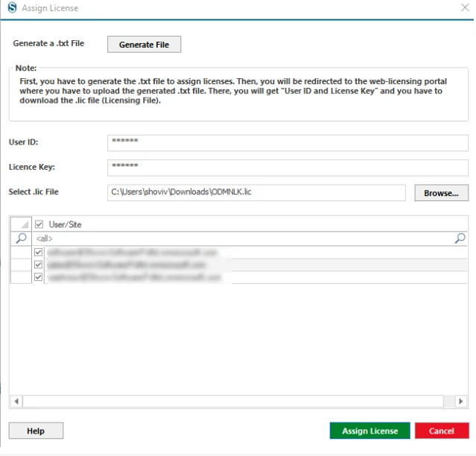Click the green Assign License button
The width and height of the screenshot is (476, 456).
pyautogui.click(x=369, y=431)
